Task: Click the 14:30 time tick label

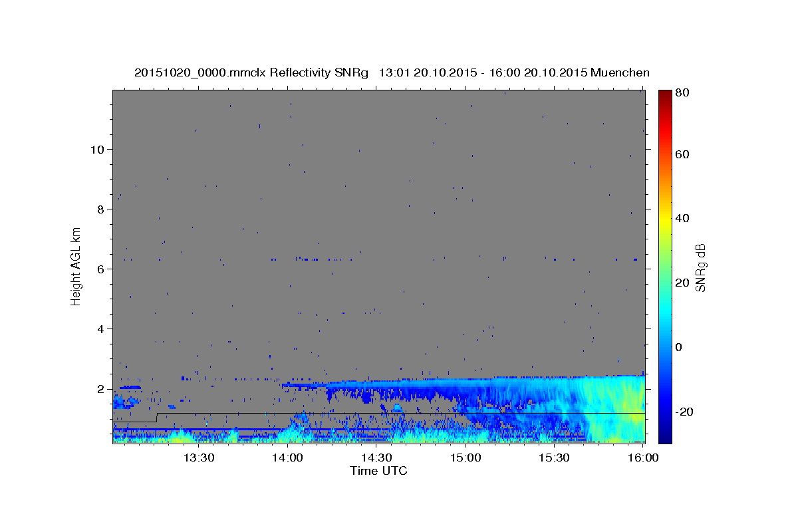Action: (376, 458)
